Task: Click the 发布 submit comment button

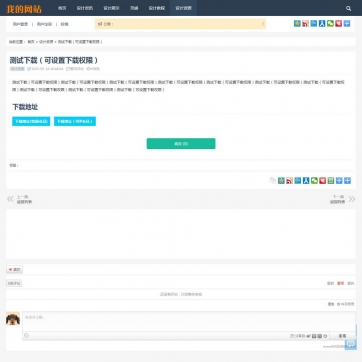Action: click(x=342, y=336)
